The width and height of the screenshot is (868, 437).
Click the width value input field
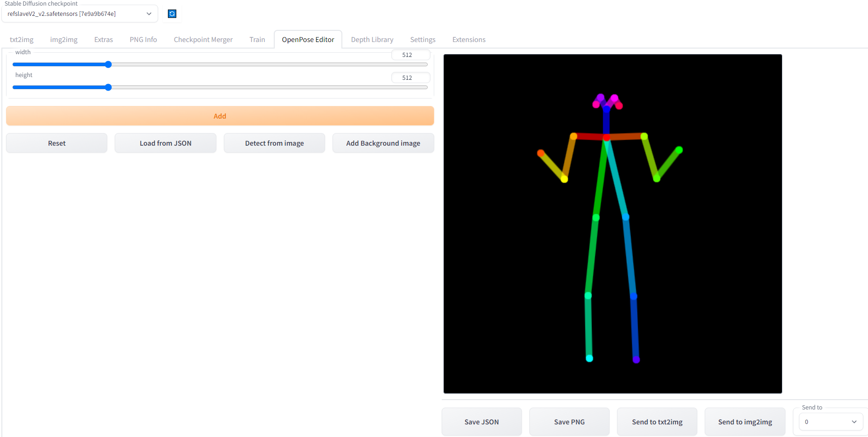[x=410, y=55]
